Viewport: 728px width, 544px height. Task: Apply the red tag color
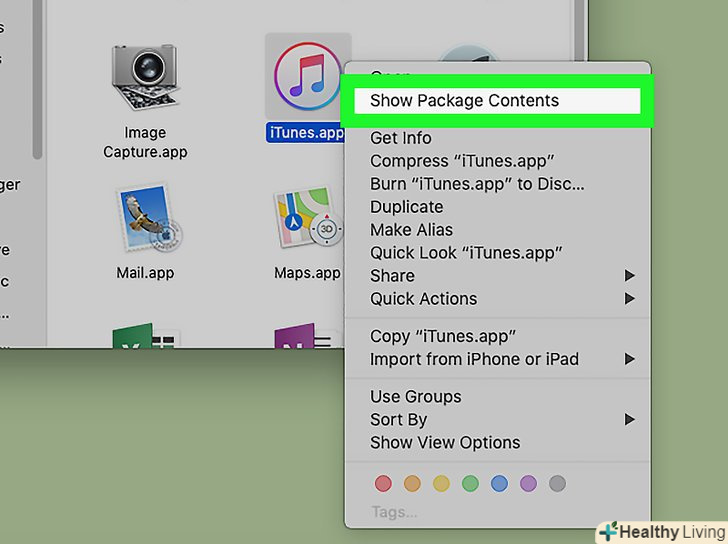pos(383,484)
